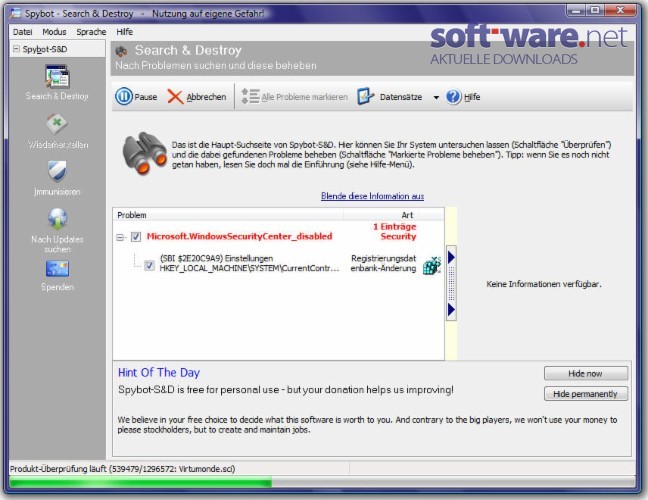Click the Registrierungsdatenbank-Änderung cell
The width and height of the screenshot is (648, 500).
point(383,263)
